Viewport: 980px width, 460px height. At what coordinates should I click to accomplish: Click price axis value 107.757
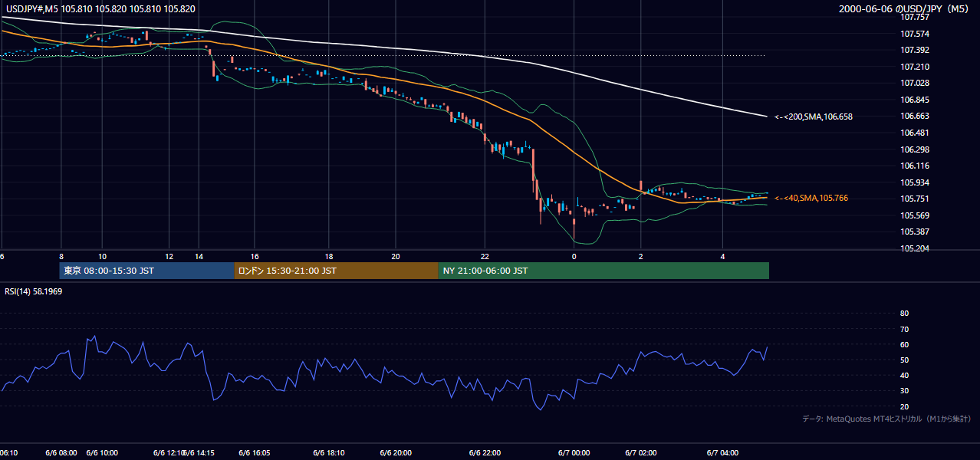click(914, 17)
